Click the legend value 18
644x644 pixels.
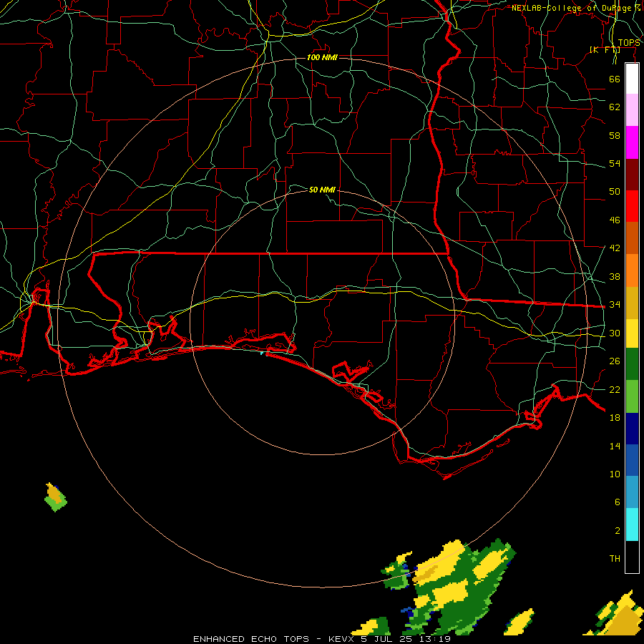(x=615, y=418)
